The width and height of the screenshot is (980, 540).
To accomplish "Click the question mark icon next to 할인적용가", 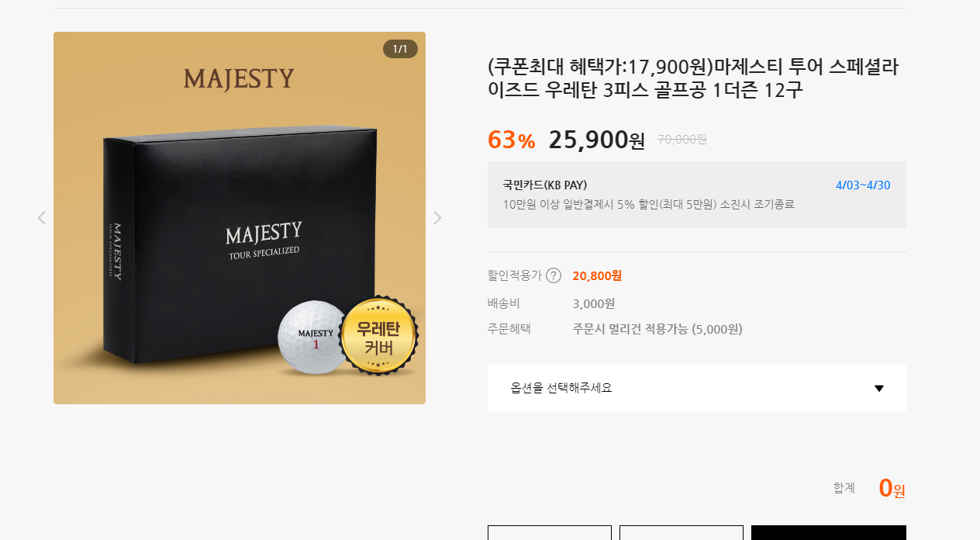I will (x=554, y=275).
